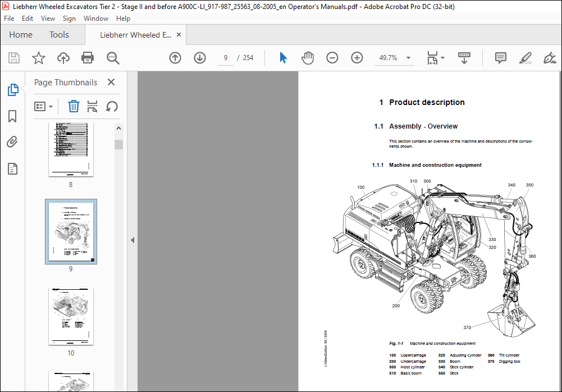Click the print pages/extract icon in thumbnails
The width and height of the screenshot is (562, 392).
(92, 106)
